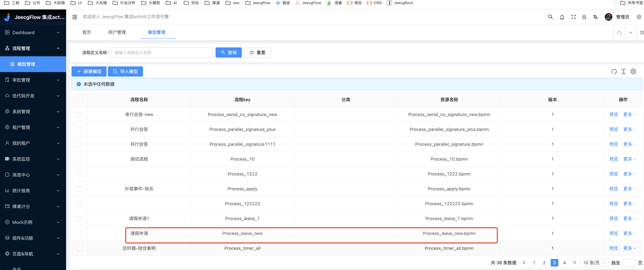
Task: Check the Process_parallel_signature1111 row checkbox
Action: tap(80, 144)
